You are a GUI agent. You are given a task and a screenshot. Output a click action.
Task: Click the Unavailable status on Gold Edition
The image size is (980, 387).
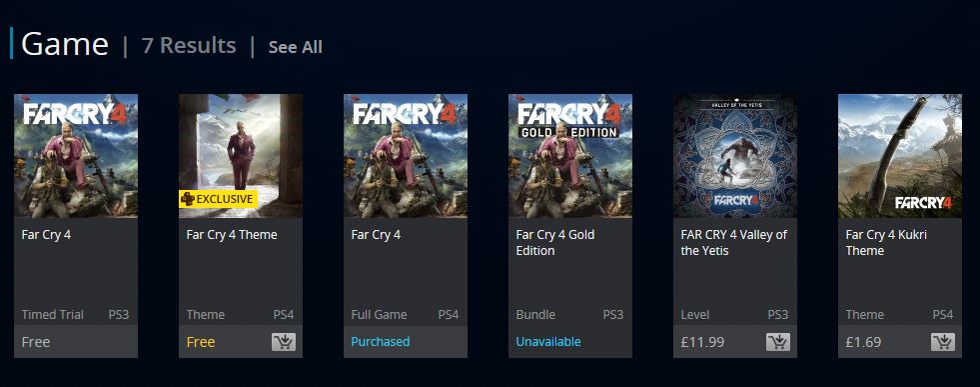[x=548, y=341]
